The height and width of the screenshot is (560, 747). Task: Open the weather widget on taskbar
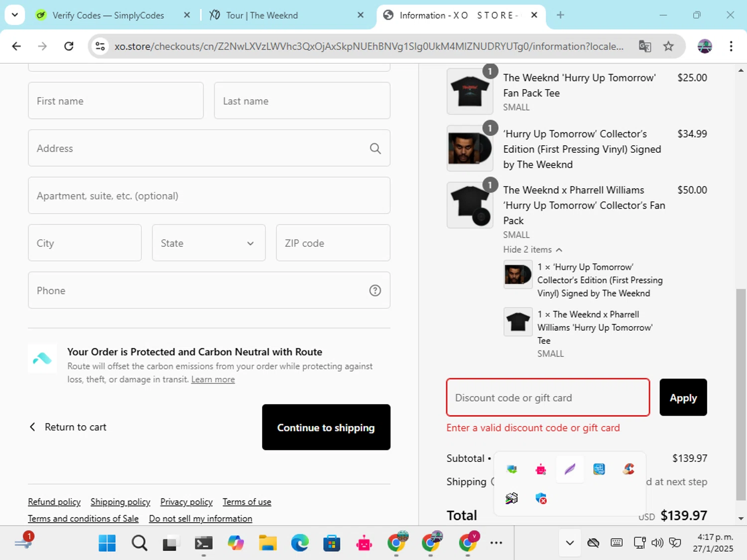point(23,542)
